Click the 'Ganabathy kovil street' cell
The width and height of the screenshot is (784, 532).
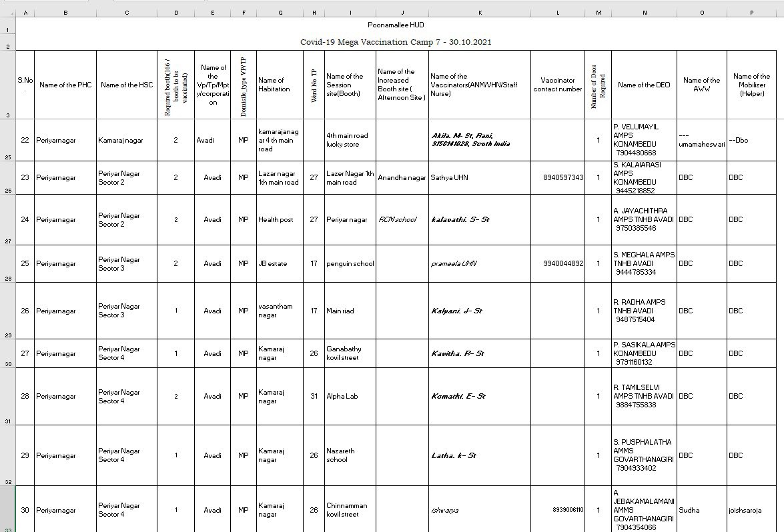tap(350, 354)
